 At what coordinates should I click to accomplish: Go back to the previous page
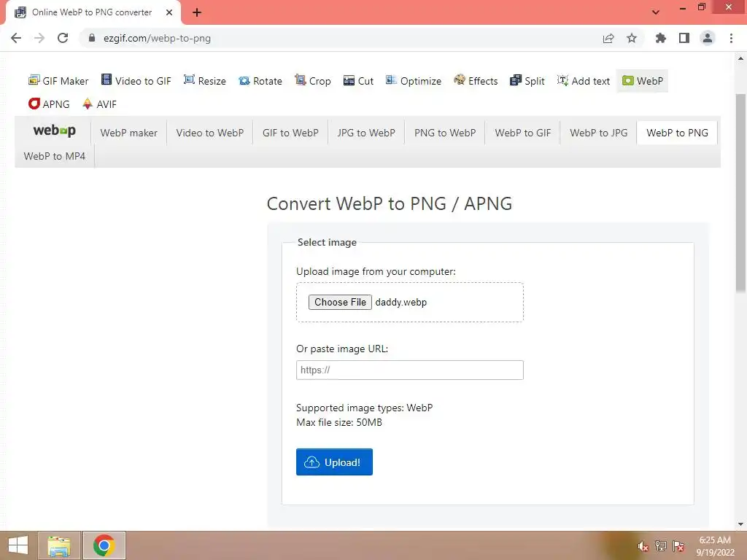click(x=16, y=38)
